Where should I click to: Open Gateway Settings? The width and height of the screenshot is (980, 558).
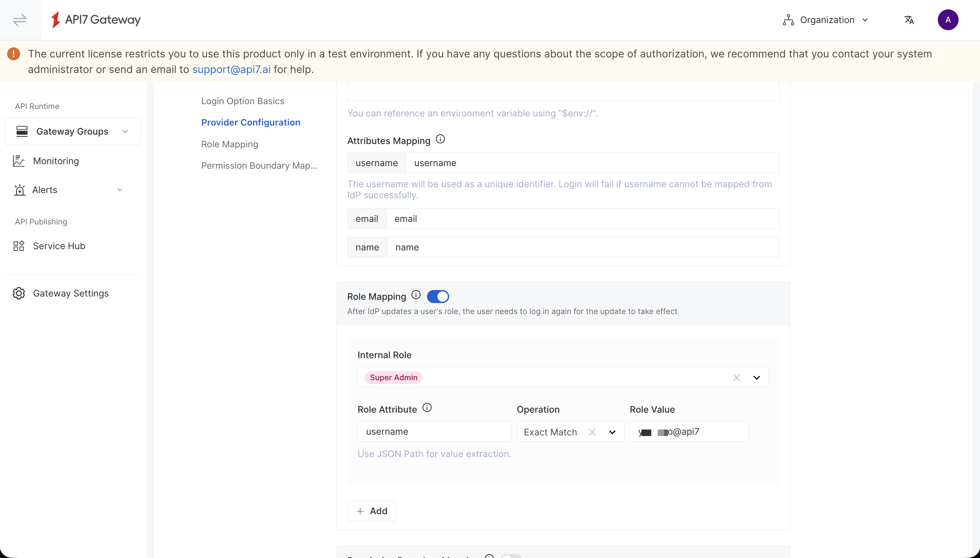[70, 293]
